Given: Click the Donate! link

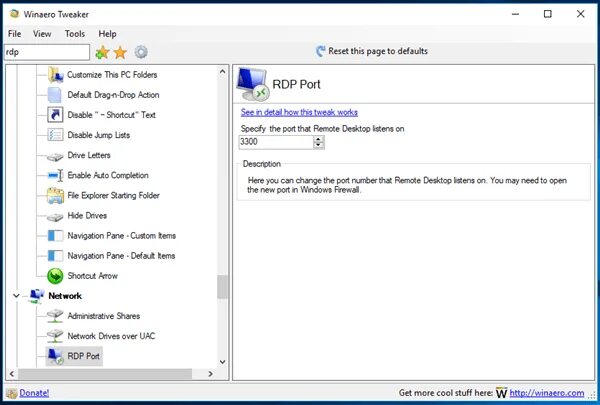Looking at the screenshot, I should 34,393.
